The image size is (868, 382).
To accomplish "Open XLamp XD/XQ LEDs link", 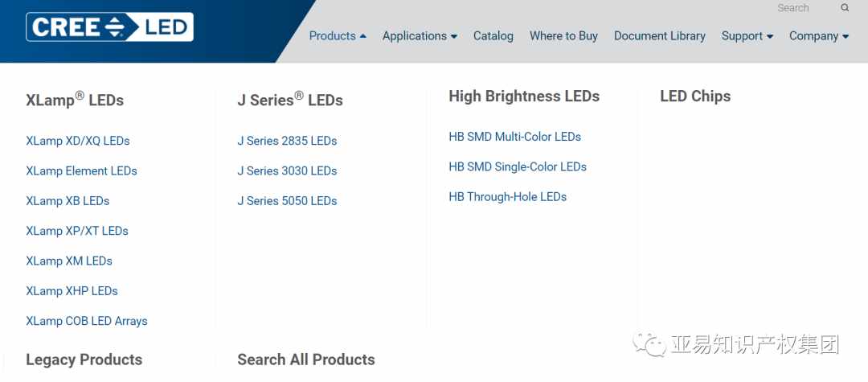I will [x=77, y=142].
